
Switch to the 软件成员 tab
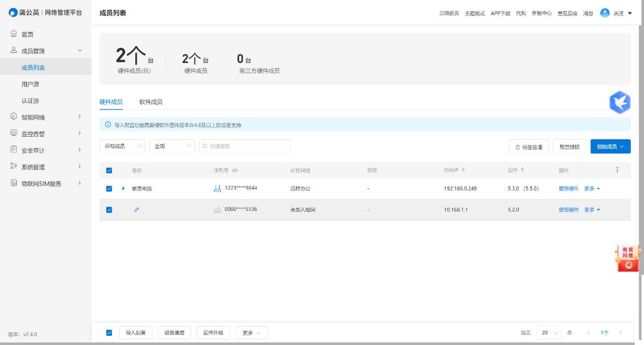(x=151, y=102)
